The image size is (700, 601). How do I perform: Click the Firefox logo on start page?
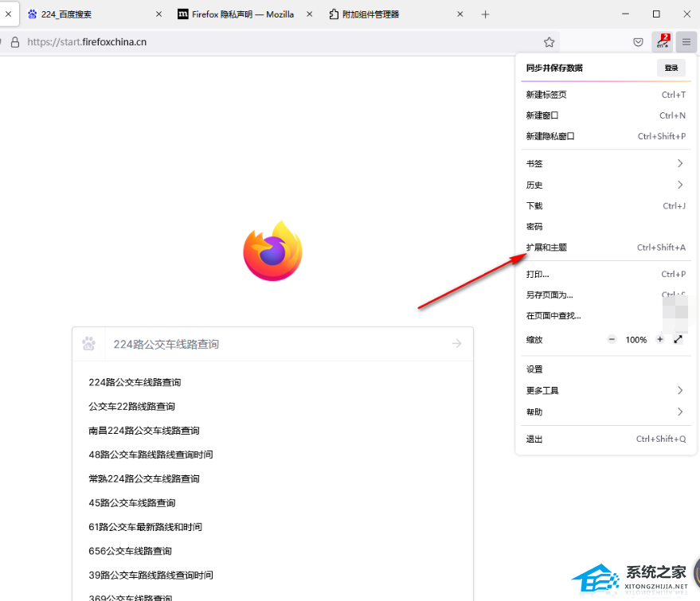click(x=273, y=251)
